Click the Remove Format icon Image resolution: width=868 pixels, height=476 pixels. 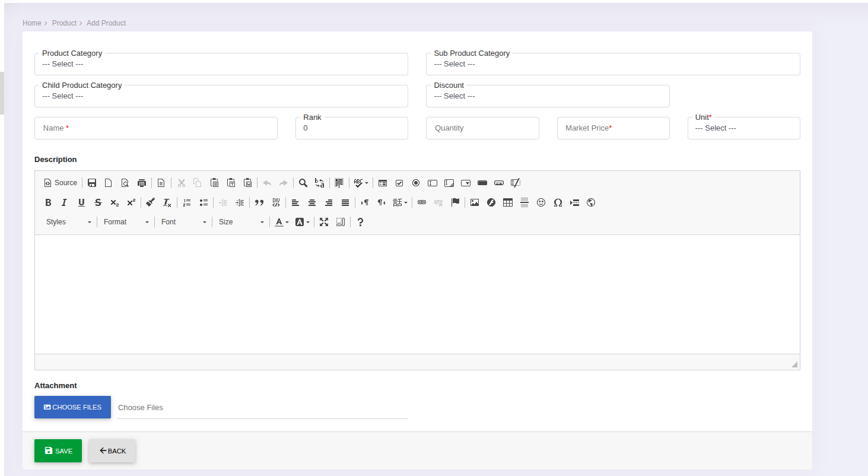[167, 202]
